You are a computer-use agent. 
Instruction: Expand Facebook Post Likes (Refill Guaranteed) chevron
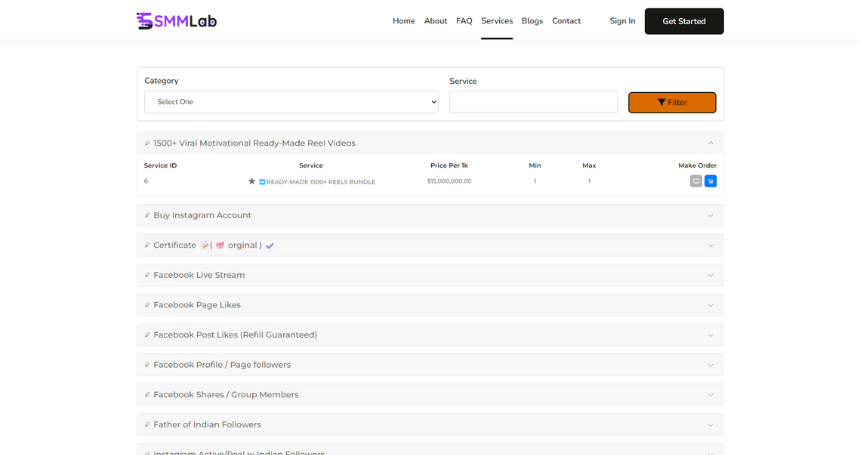[x=710, y=335]
